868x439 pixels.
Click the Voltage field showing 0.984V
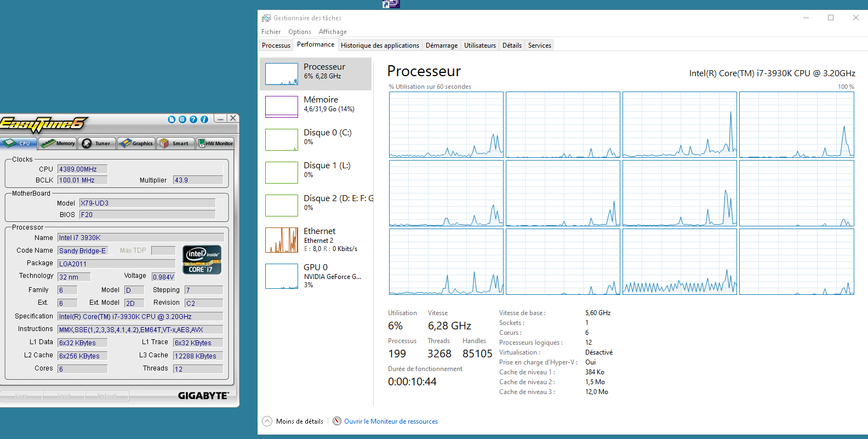tap(163, 277)
